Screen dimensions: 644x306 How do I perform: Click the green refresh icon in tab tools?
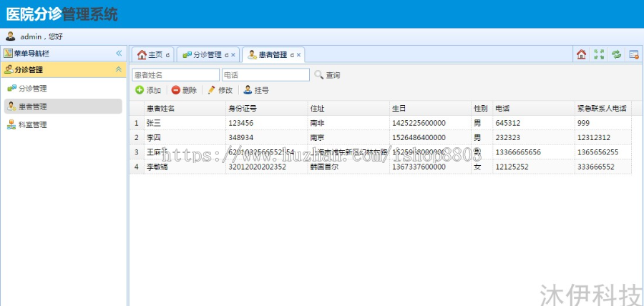click(617, 54)
